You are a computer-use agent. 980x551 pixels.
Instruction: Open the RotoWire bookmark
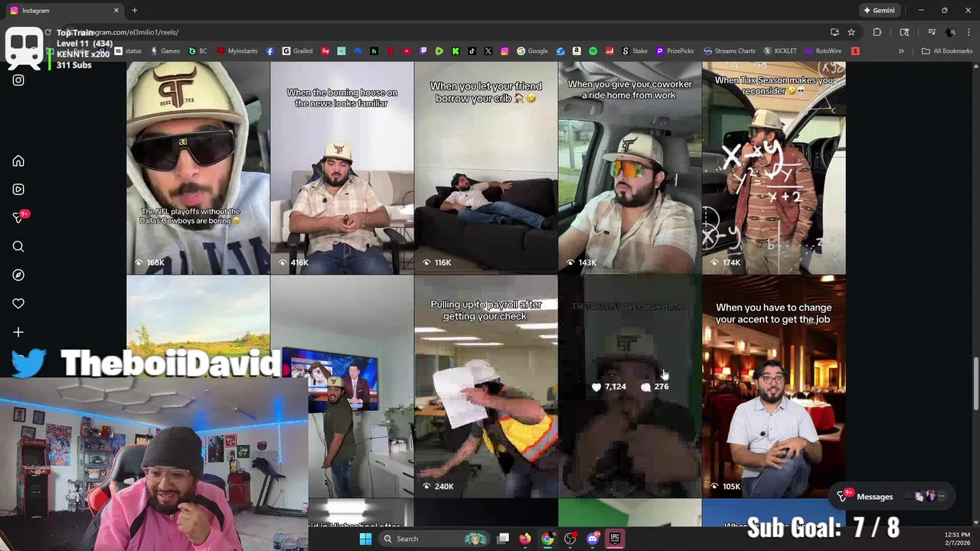[823, 51]
